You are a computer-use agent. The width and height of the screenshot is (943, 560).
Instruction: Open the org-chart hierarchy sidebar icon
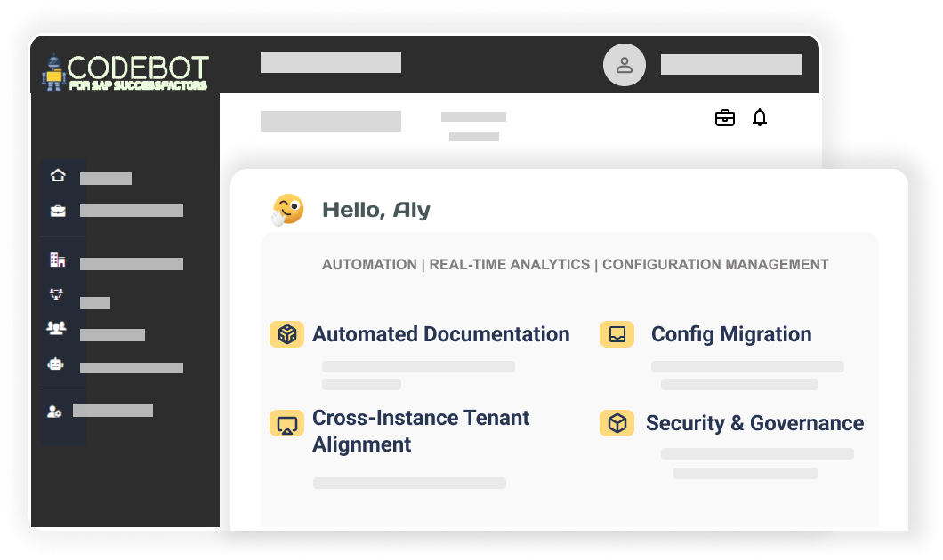[x=57, y=294]
